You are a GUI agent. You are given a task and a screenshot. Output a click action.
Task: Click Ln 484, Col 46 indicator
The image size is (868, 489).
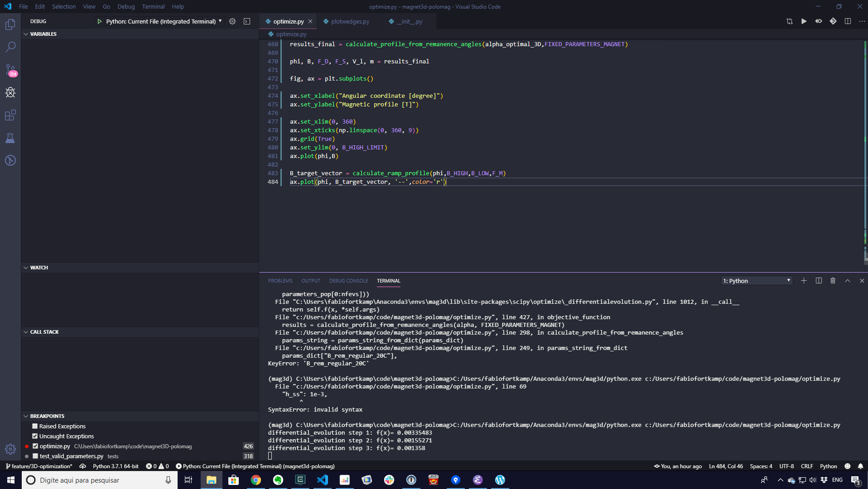(x=726, y=466)
